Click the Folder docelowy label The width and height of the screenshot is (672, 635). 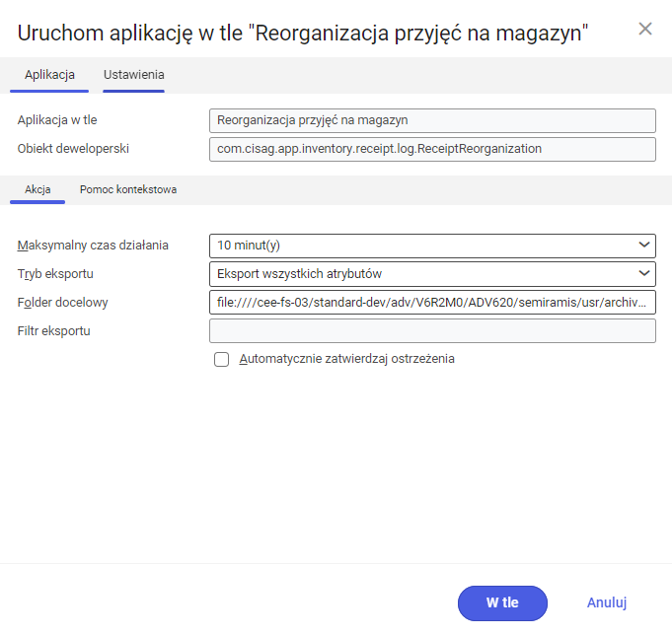(62, 302)
